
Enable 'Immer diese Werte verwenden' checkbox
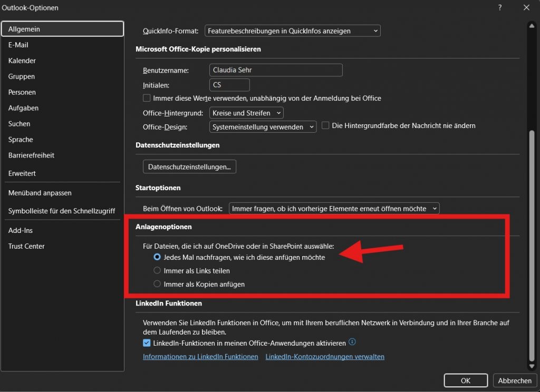tap(147, 98)
